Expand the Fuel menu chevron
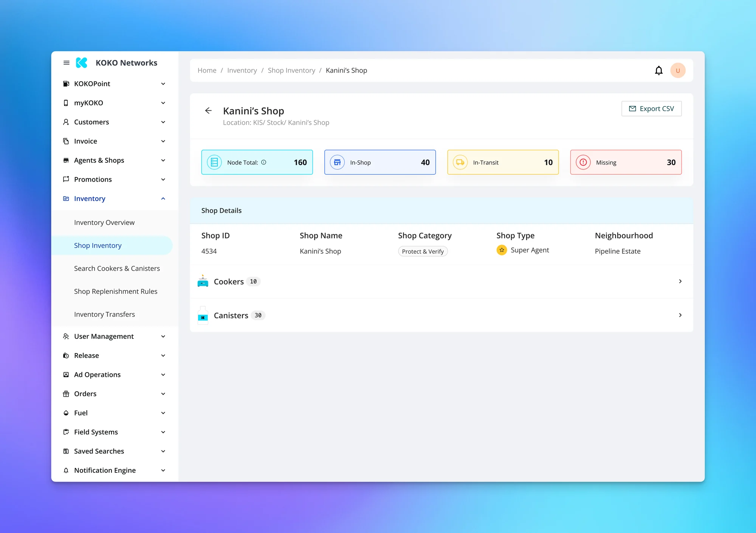This screenshot has height=533, width=756. (163, 413)
